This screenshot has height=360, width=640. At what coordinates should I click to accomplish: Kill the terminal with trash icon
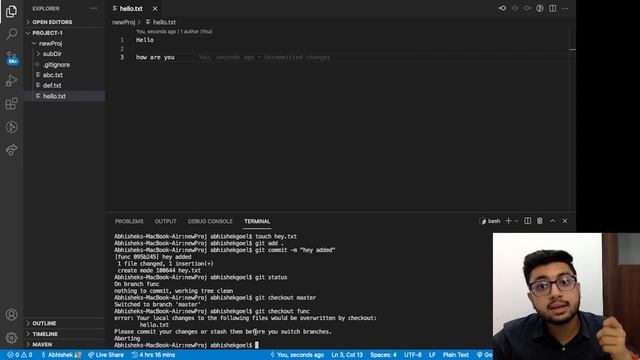[540, 221]
